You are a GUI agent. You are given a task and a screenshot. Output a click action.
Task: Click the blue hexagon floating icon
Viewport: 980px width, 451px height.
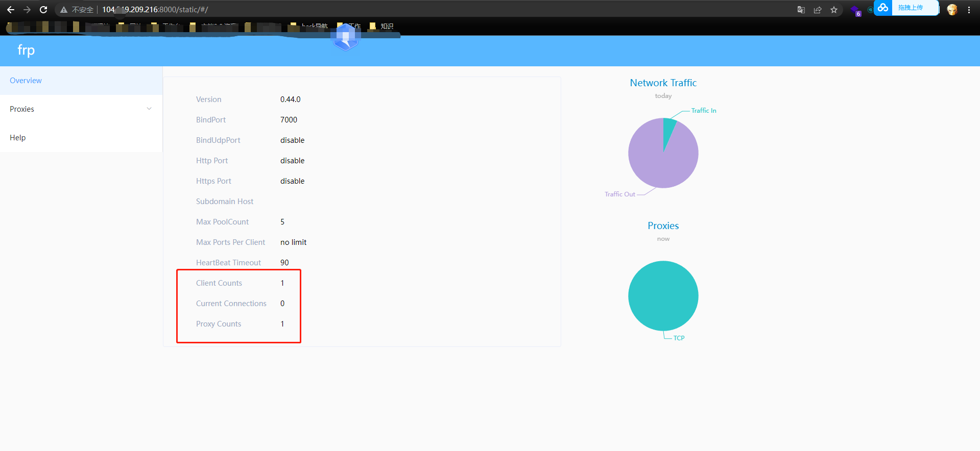pyautogui.click(x=346, y=37)
